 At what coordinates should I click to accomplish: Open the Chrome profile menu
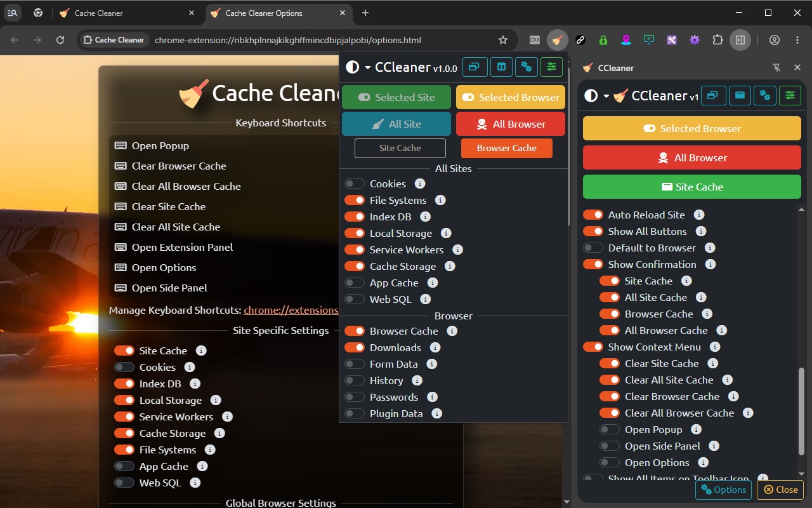[774, 40]
